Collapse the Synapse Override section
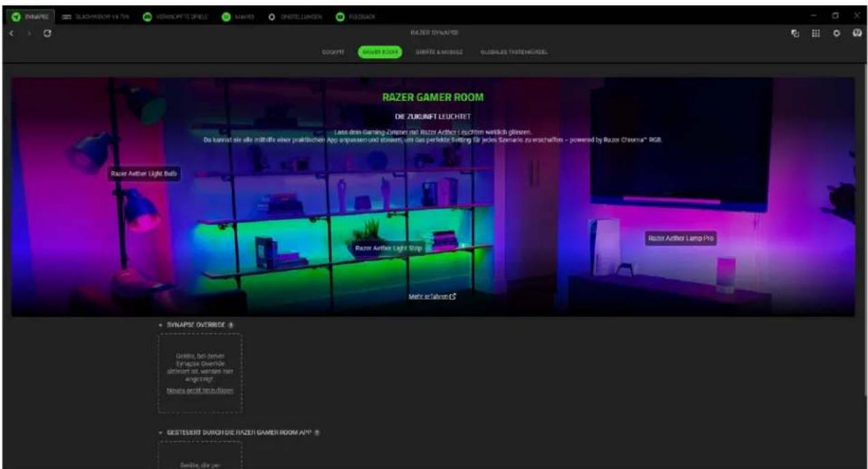 click(160, 326)
